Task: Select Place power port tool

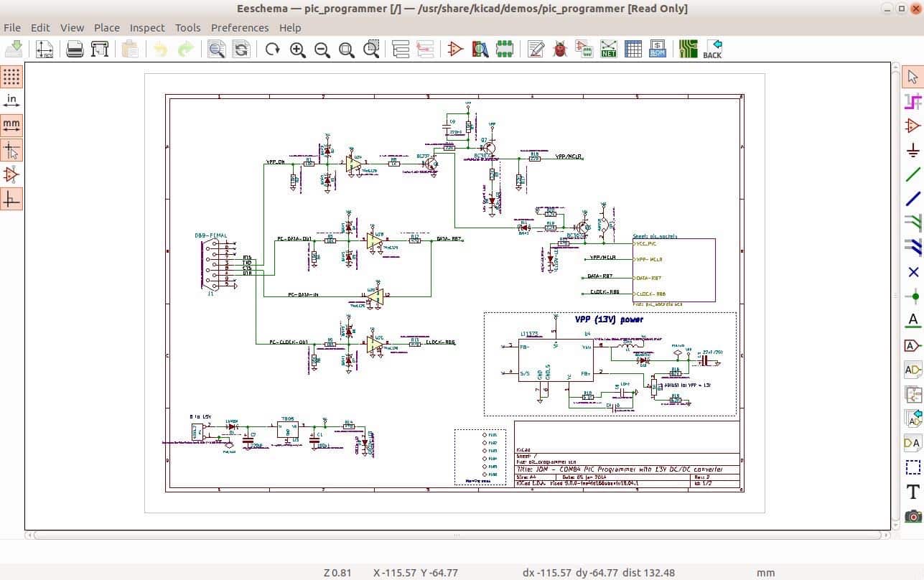Action: [x=913, y=150]
